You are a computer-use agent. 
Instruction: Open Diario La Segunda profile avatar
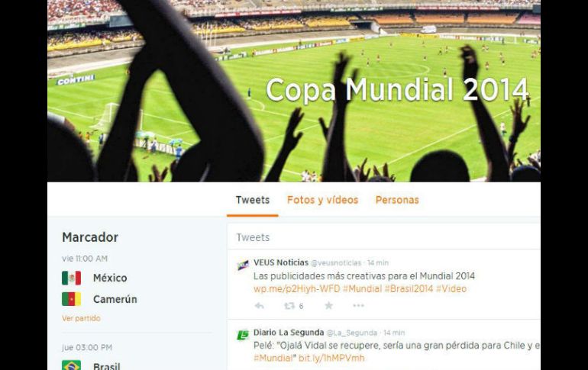click(243, 334)
